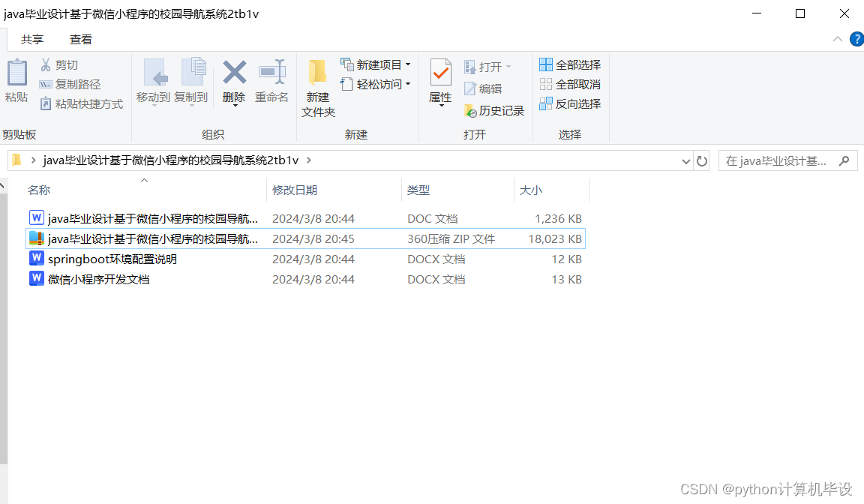Open the View (查看) ribbon tab
Viewport: 864px width, 504px height.
81,39
